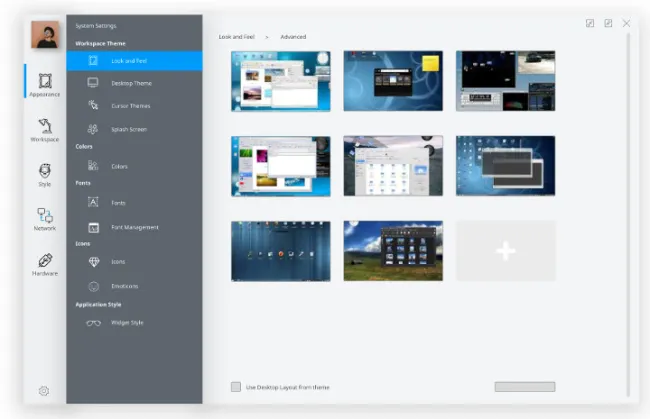Open the Appearance category icon

point(45,81)
